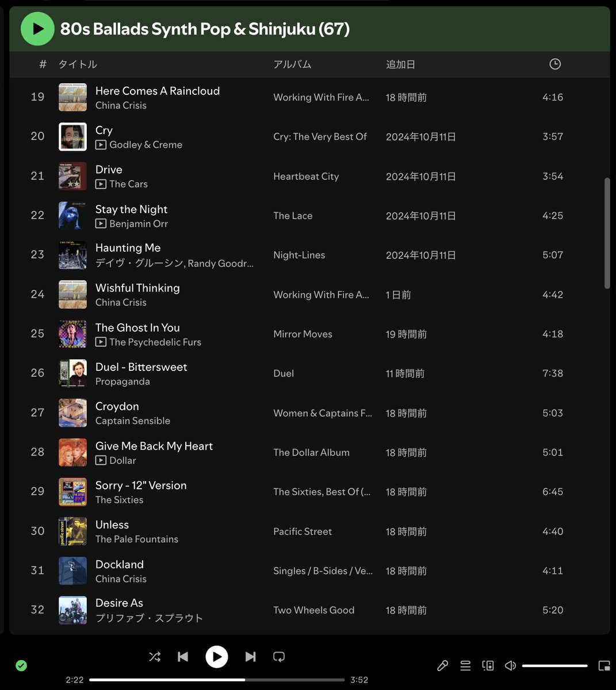Open the album The Dollar Album
The height and width of the screenshot is (690, 616).
311,453
